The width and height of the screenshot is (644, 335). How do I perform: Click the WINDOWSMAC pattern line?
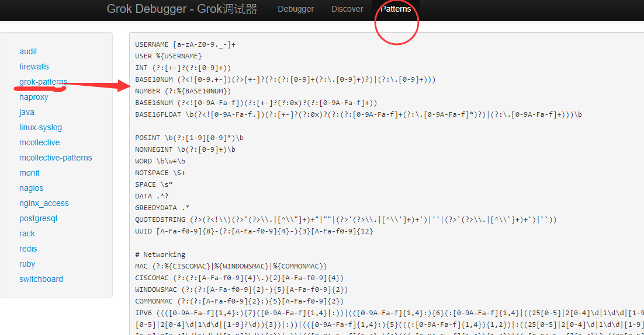tap(241, 290)
